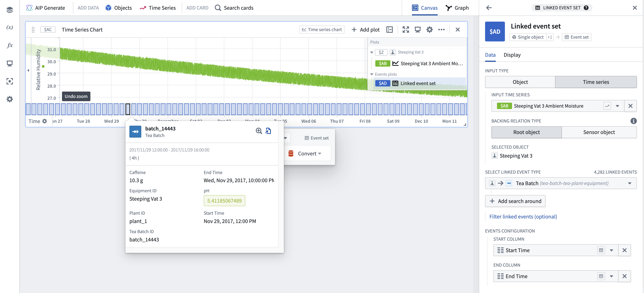
Task: Open the Tea Batch linked event type dropdown
Action: [561, 183]
